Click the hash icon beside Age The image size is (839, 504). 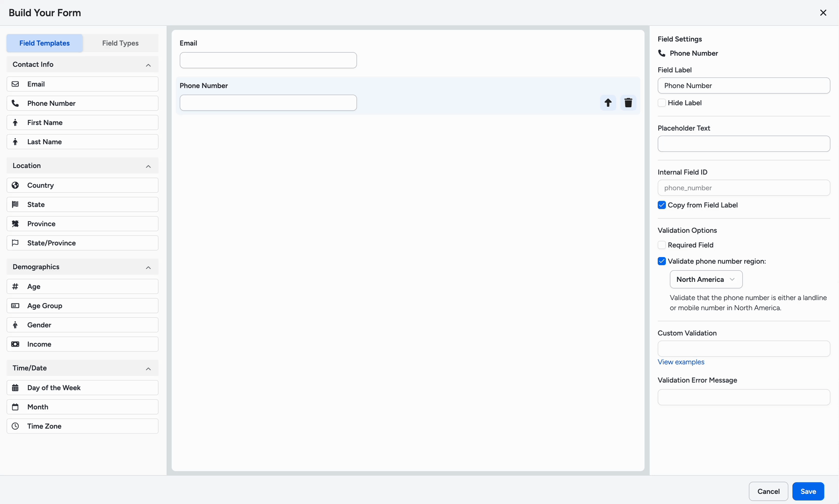click(x=15, y=286)
